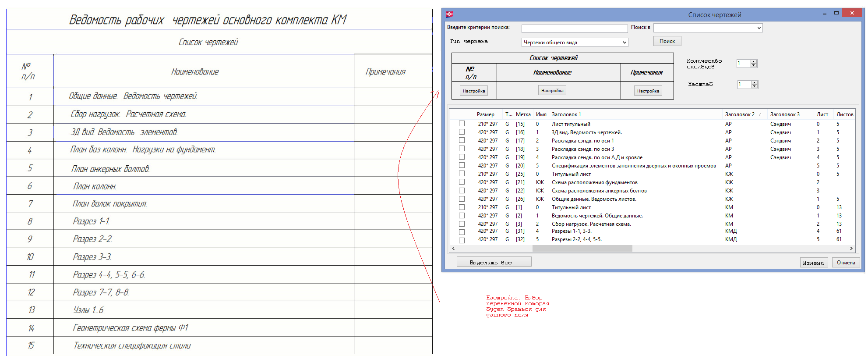Screen dimensions: 868x356
Task: Click the Отмена button
Action: point(846,263)
